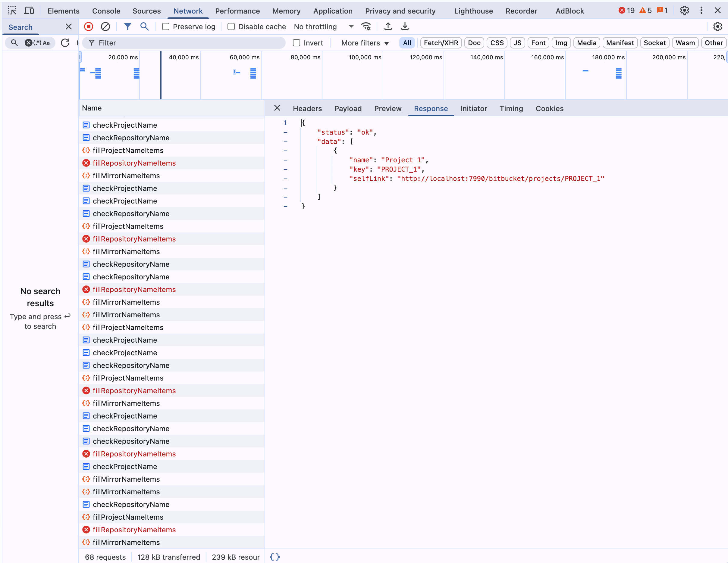The width and height of the screenshot is (728, 563).
Task: Switch to the Elements panel
Action: point(63,11)
